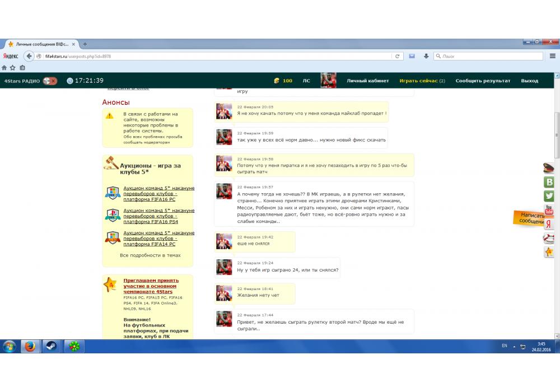Click the text Все подробности в темах

150,255
